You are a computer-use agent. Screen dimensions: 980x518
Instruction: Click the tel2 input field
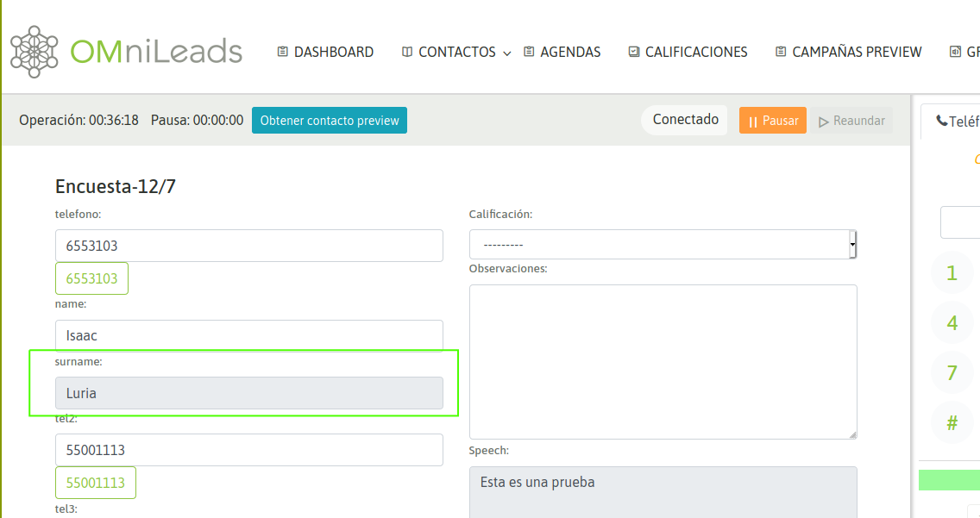[x=248, y=450]
